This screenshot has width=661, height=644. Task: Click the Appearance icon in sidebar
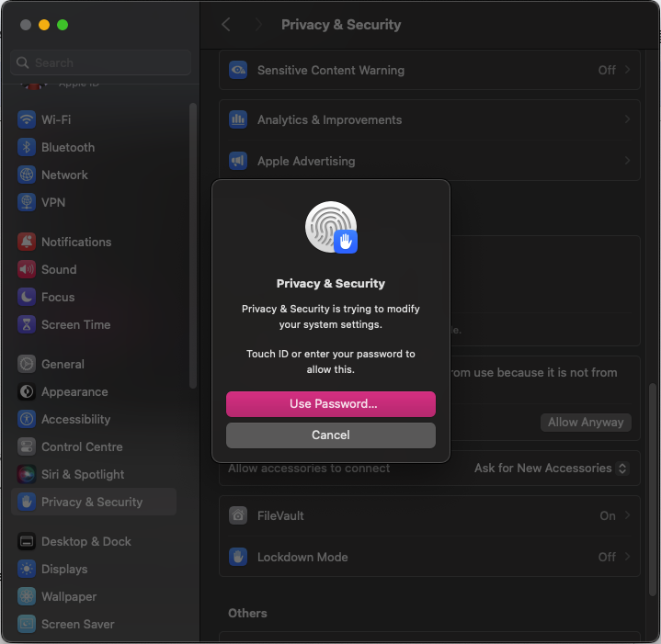tap(27, 391)
